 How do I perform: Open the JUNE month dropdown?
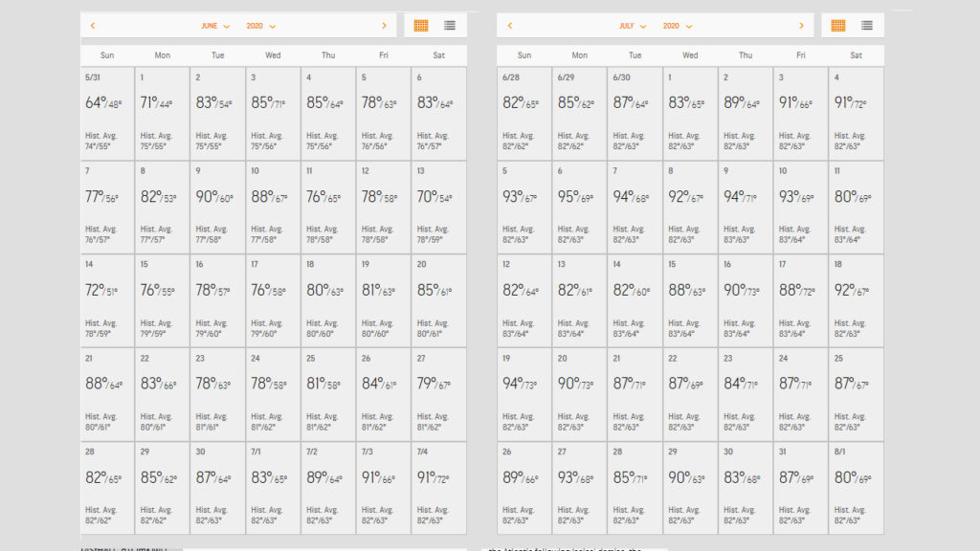pyautogui.click(x=215, y=26)
